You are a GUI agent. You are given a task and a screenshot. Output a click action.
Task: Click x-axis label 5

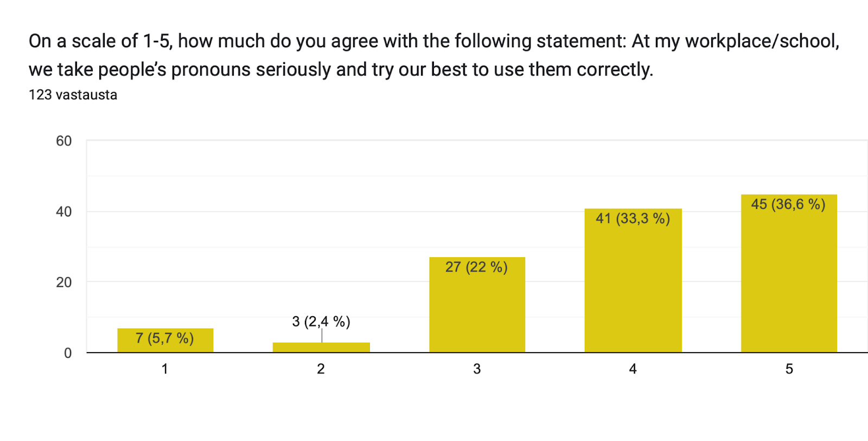pyautogui.click(x=789, y=369)
